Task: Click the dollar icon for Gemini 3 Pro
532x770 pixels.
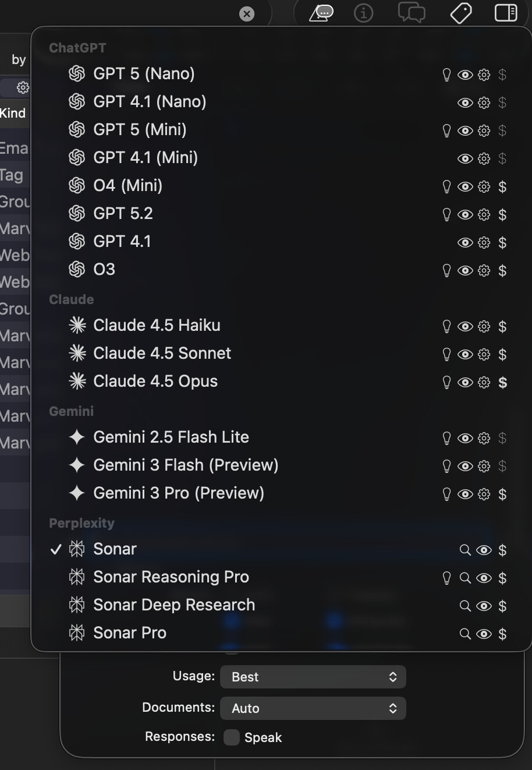Action: coord(502,494)
